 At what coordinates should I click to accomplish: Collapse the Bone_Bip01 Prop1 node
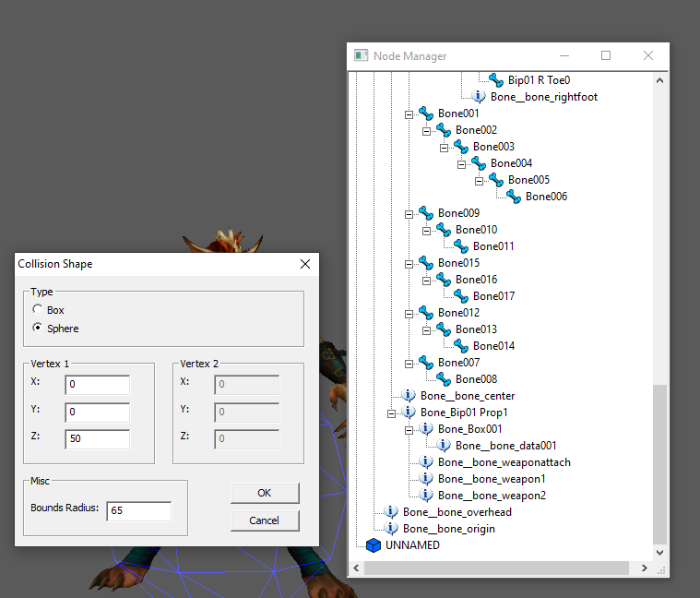click(391, 413)
